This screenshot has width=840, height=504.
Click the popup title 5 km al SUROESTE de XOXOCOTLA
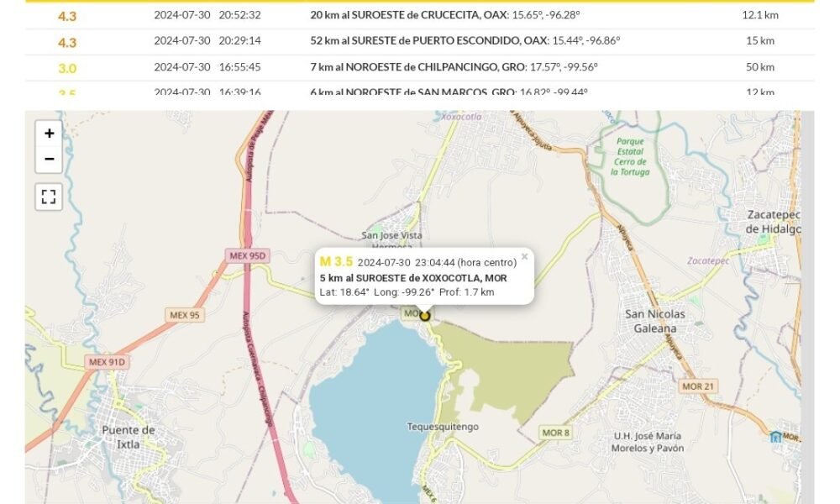(x=413, y=278)
